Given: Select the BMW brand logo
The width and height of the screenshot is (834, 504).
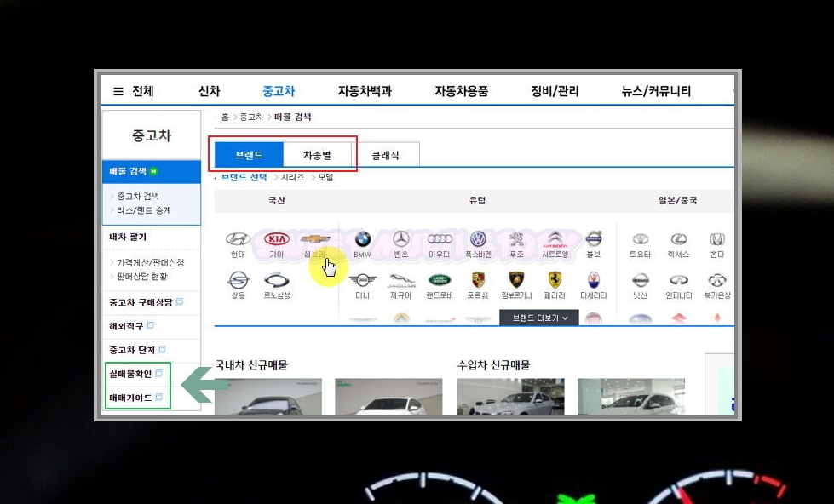Looking at the screenshot, I should coord(362,238).
